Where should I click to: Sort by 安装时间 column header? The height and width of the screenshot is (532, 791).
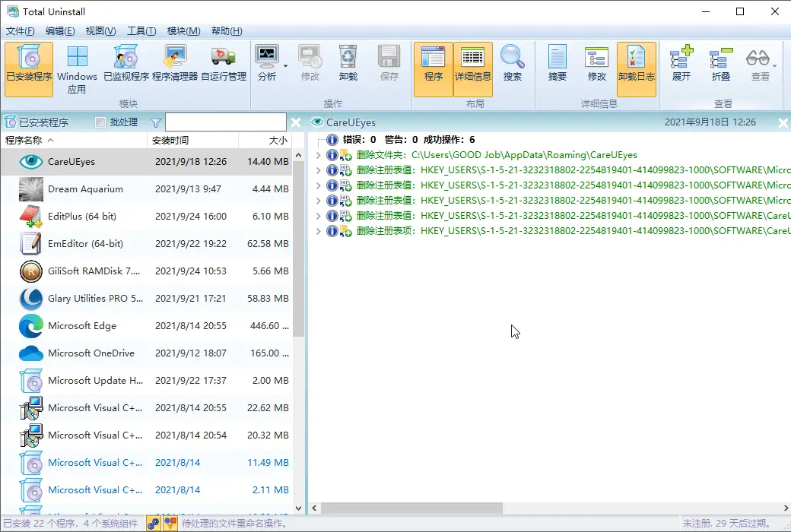pyautogui.click(x=192, y=140)
